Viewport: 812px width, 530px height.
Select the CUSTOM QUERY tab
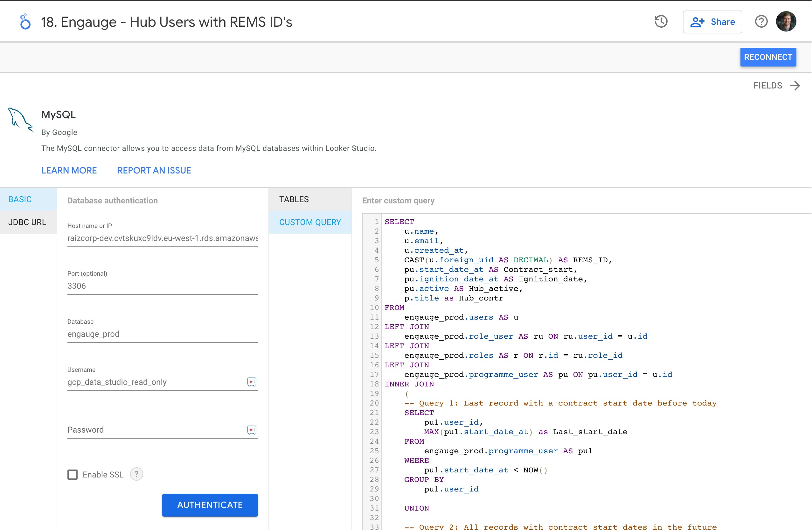[310, 222]
